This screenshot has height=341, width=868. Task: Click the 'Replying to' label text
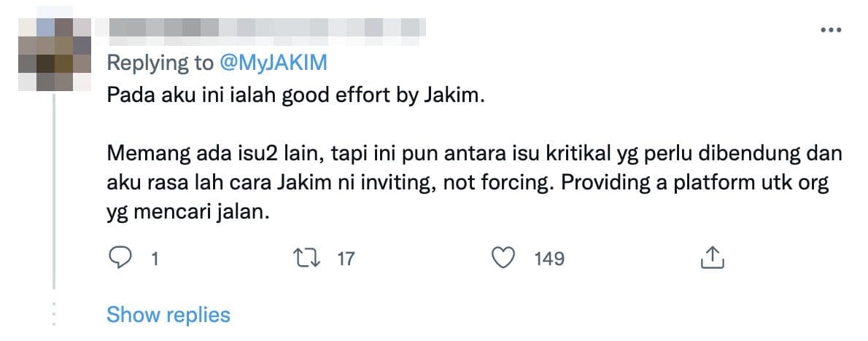pos(160,63)
